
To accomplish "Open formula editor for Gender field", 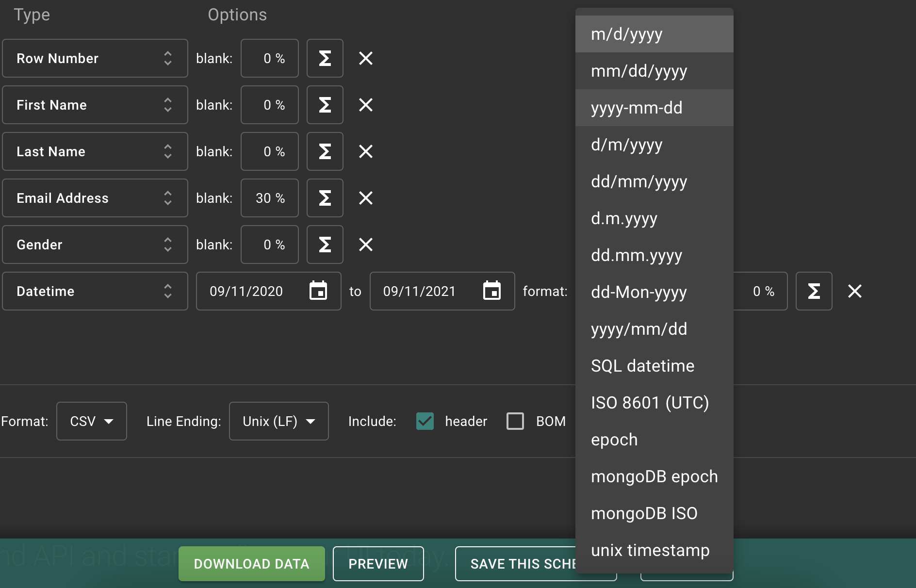I will [325, 245].
